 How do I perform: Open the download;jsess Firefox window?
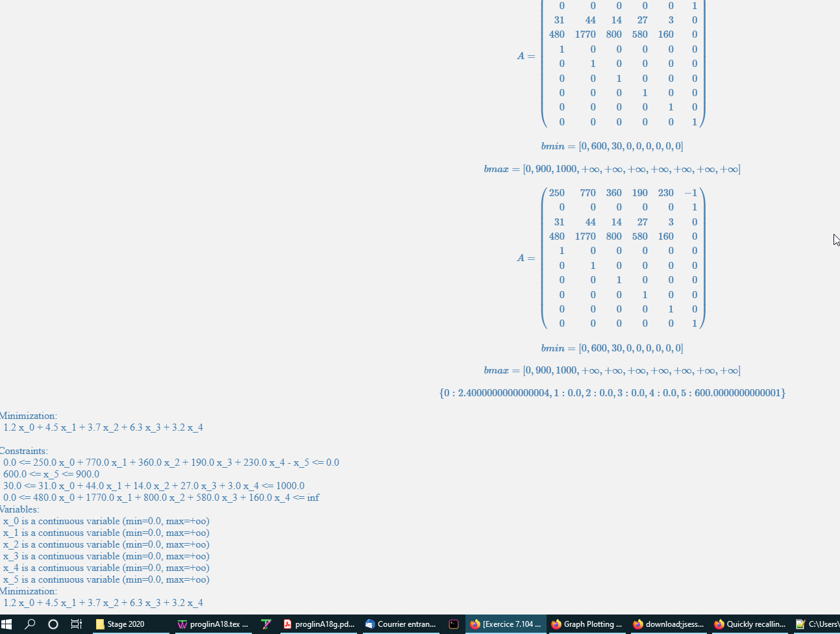pyautogui.click(x=669, y=624)
